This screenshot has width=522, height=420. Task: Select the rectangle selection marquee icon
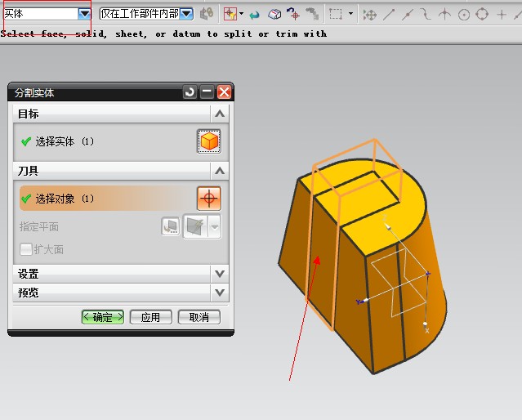pos(336,14)
